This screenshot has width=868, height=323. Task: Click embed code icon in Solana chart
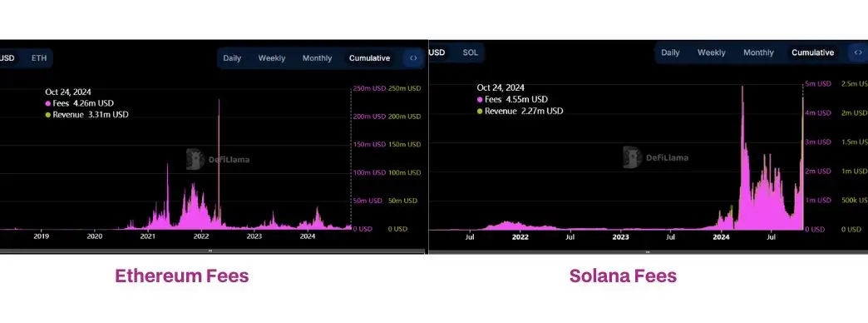point(858,52)
